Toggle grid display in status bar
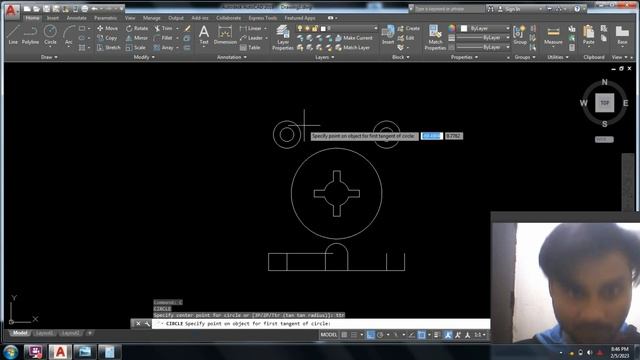Screen dimensions: 640x360 tap(344, 335)
